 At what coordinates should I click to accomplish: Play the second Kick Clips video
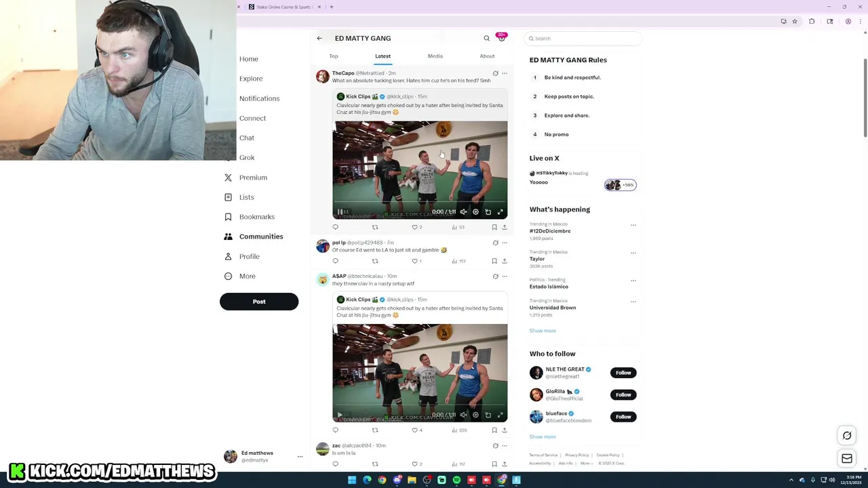[340, 415]
